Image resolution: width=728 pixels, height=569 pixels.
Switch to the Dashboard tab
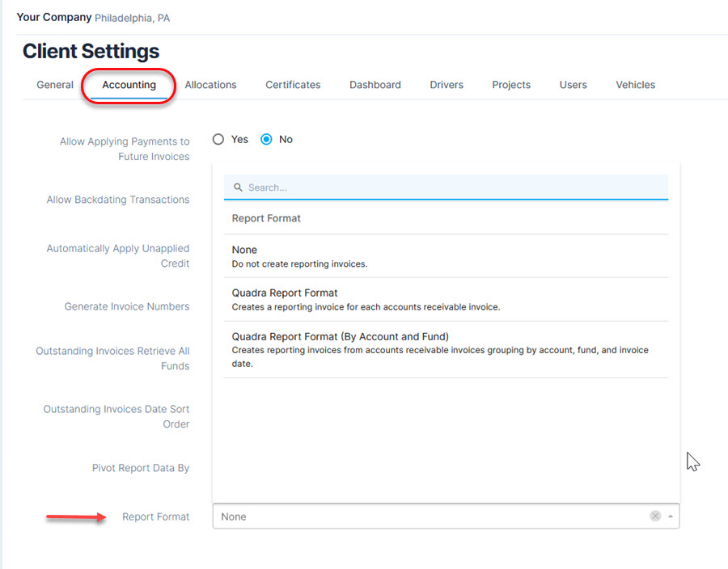[x=375, y=85]
